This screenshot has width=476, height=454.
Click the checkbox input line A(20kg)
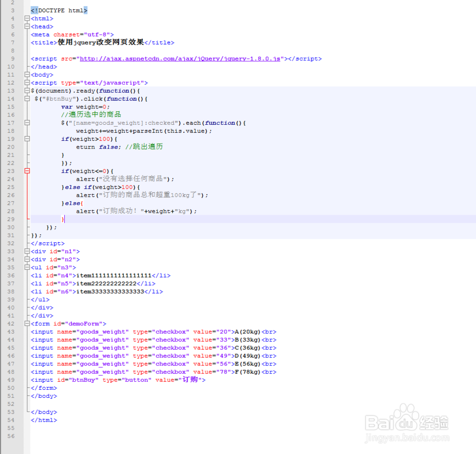[154, 332]
